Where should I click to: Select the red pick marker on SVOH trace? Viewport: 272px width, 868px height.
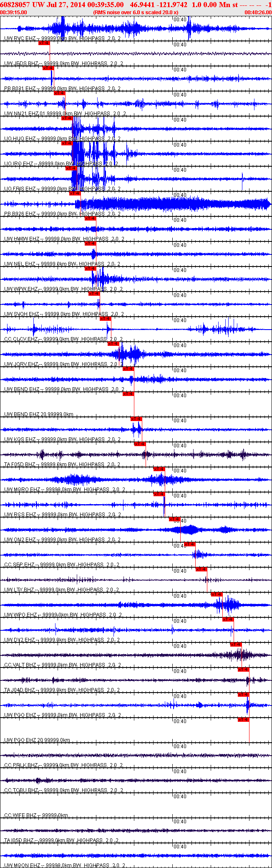[x=94, y=294]
